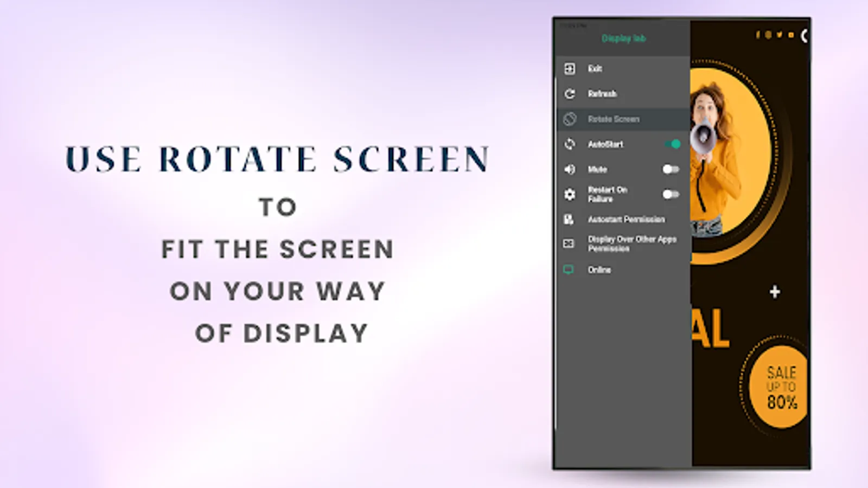Image resolution: width=868 pixels, height=488 pixels.
Task: Turn on Restart On Failure
Action: pos(671,194)
